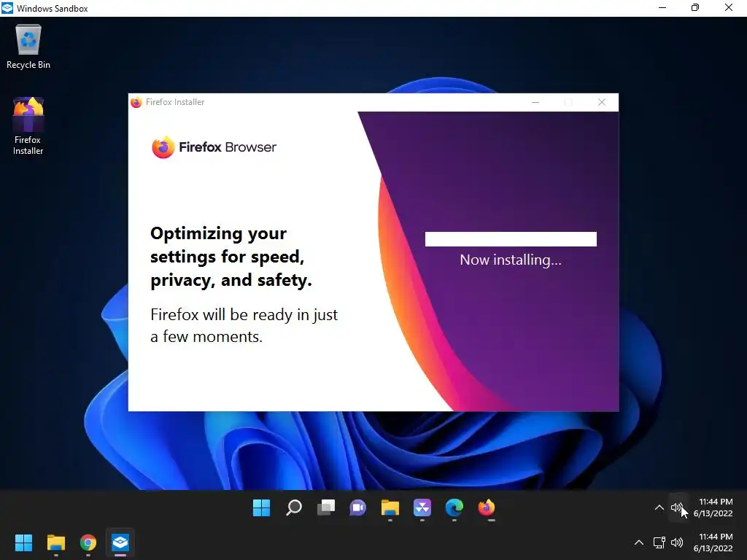Select Firefox Installer on sandbox taskbar
The image size is (747, 560).
[x=487, y=507]
